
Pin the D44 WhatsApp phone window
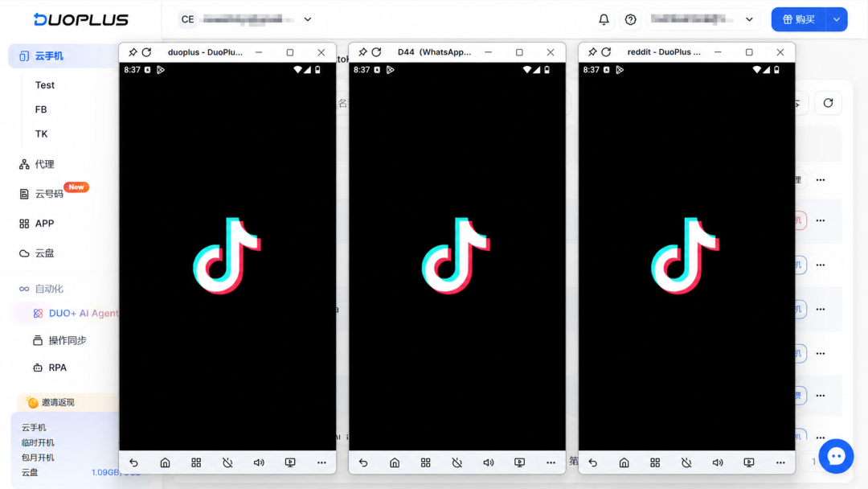pyautogui.click(x=362, y=52)
